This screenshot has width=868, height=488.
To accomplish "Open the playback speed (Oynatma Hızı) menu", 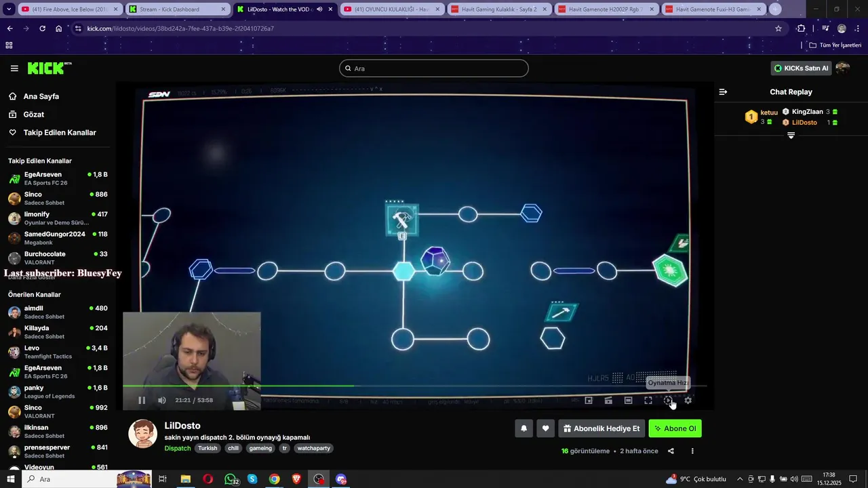I will 668,401.
